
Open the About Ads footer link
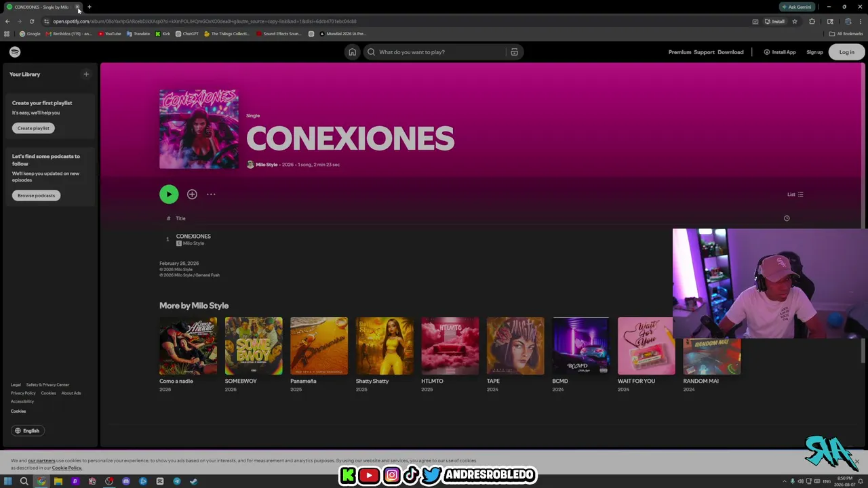point(71,393)
